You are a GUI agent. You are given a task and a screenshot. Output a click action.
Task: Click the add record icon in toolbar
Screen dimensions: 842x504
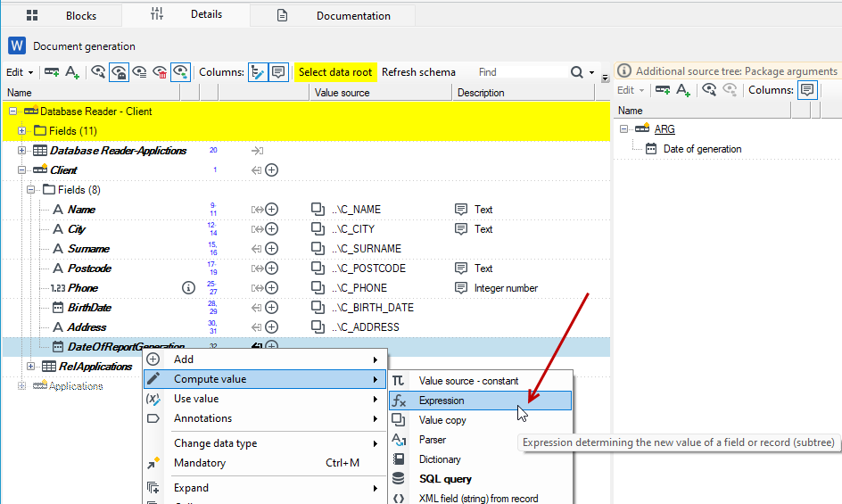click(52, 72)
